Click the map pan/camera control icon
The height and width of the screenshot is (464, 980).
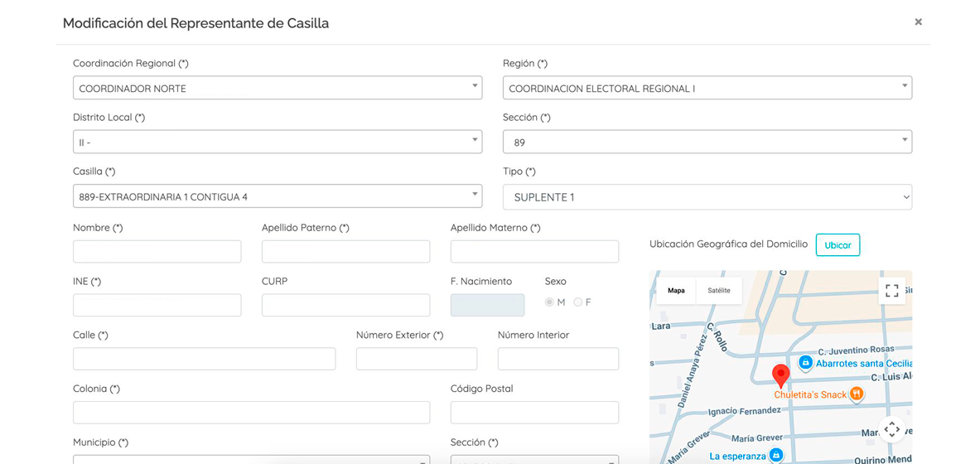tap(891, 429)
